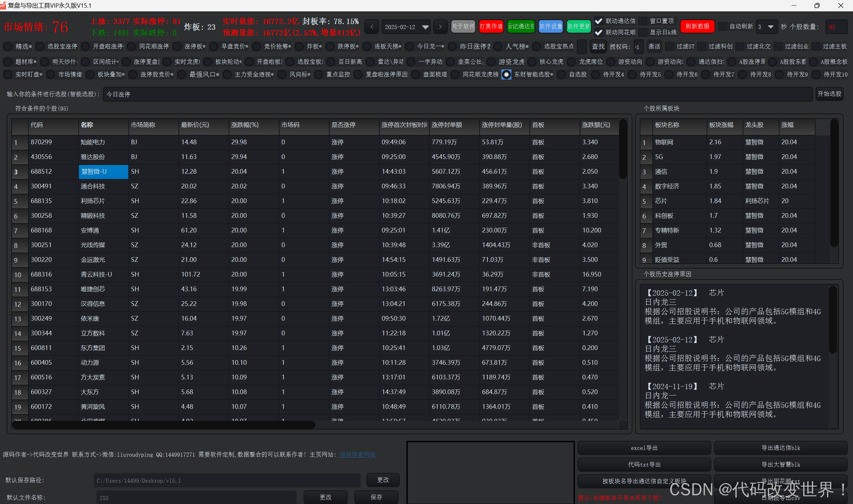Click the previous date arrow button

[372, 27]
